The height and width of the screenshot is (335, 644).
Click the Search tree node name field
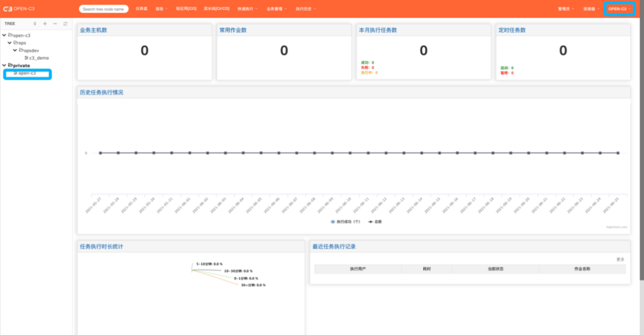point(103,9)
